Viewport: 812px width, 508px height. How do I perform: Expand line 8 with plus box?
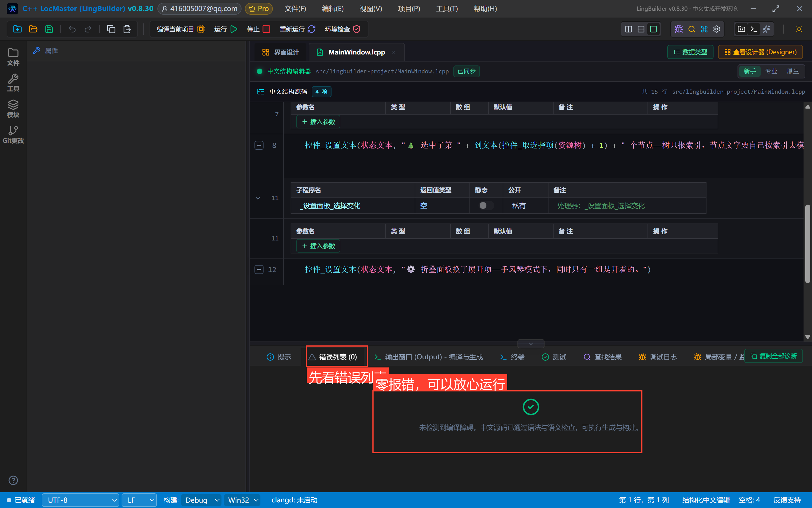(259, 145)
